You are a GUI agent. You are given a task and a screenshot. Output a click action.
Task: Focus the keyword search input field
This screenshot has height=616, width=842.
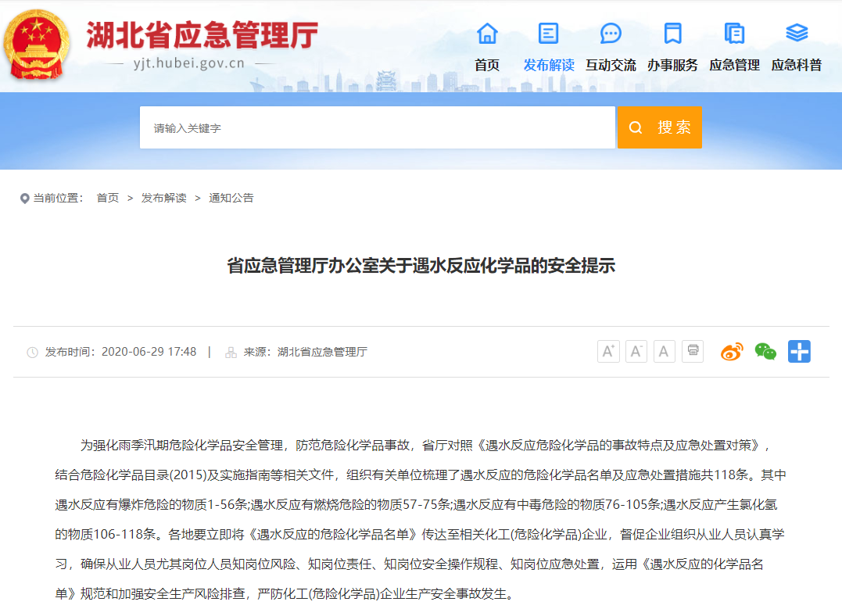click(x=377, y=127)
